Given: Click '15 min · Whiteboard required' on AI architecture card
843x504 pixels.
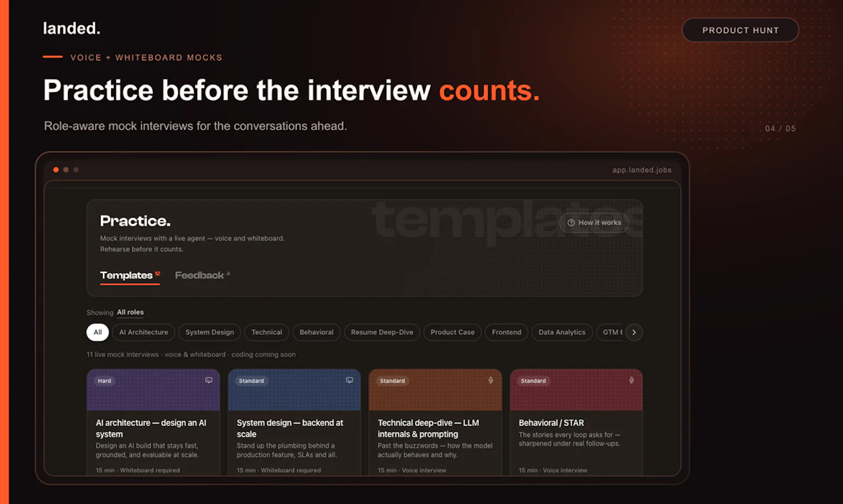Looking at the screenshot, I should 138,470.
